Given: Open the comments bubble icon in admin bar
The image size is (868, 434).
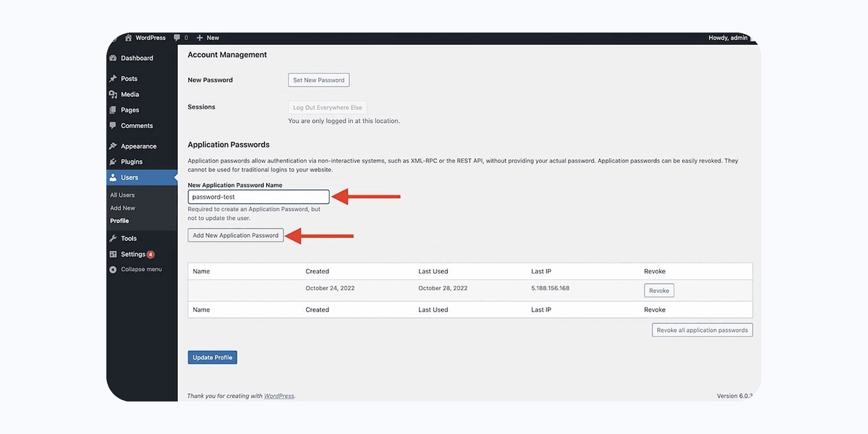Looking at the screenshot, I should (176, 38).
